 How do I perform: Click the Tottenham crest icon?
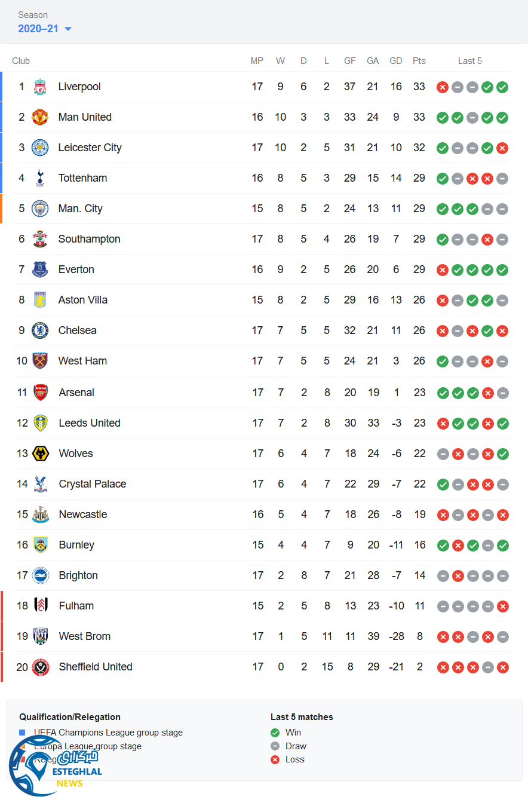[x=40, y=178]
